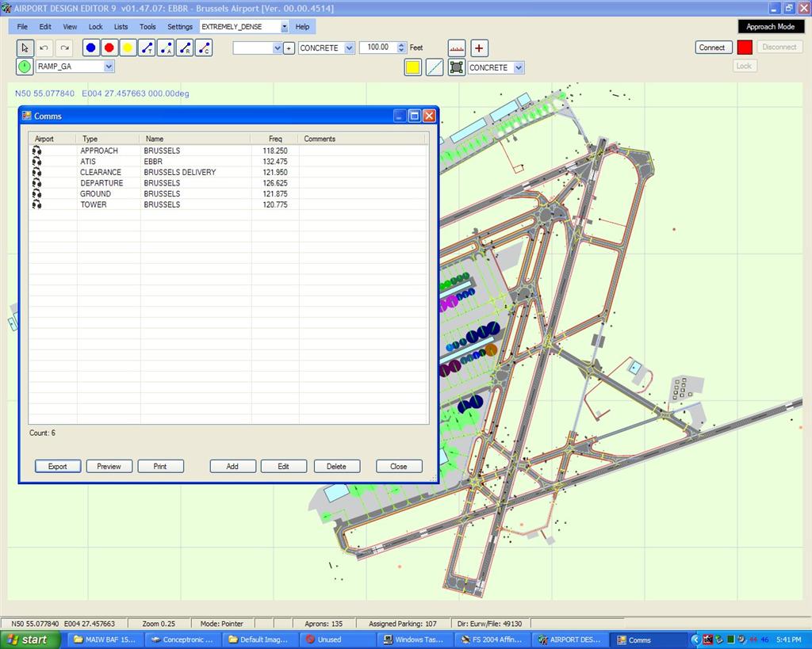
Task: Switch to FS 2004 Affin taskbar item
Action: point(492,639)
